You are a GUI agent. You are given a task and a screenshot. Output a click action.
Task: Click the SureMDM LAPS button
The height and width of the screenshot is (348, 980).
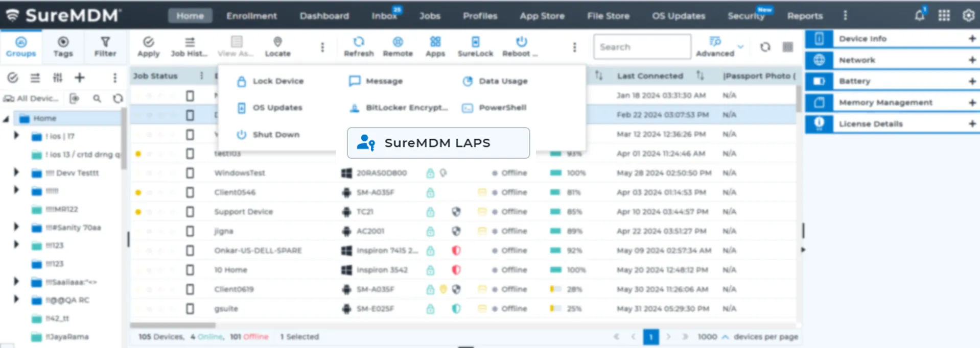pos(438,143)
